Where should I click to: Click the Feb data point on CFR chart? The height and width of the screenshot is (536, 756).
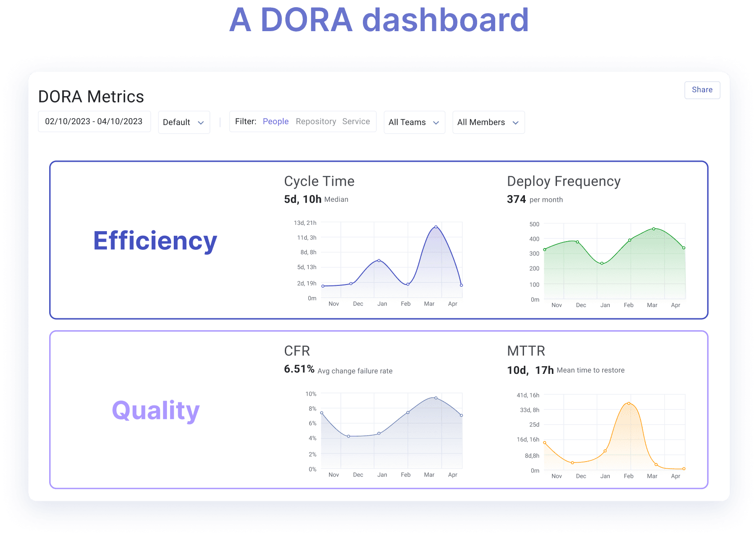coord(408,412)
